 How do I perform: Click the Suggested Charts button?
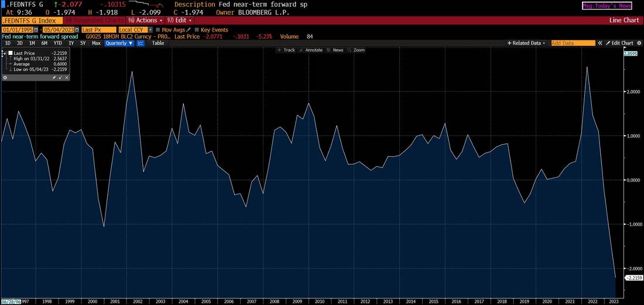[x=94, y=20]
